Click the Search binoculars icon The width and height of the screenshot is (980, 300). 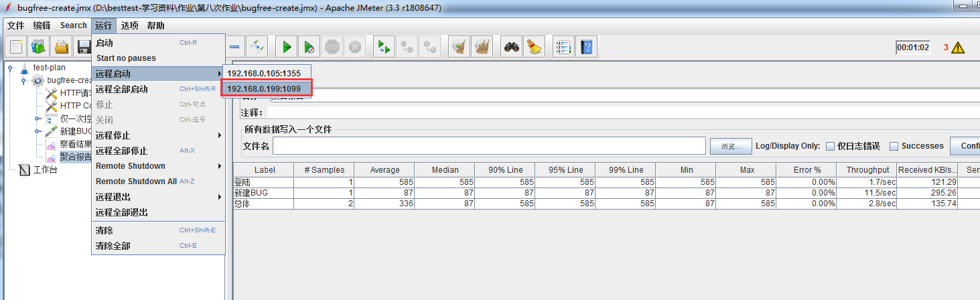(511, 47)
